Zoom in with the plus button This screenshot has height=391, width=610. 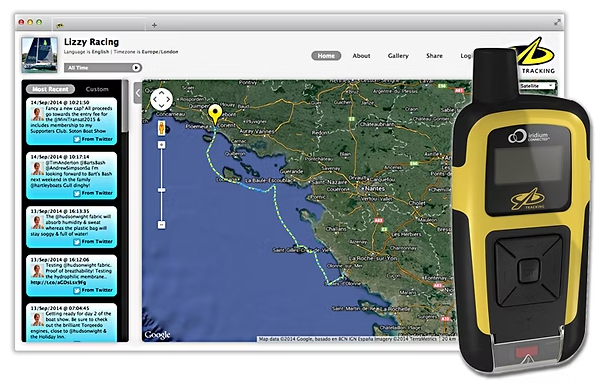[x=161, y=145]
